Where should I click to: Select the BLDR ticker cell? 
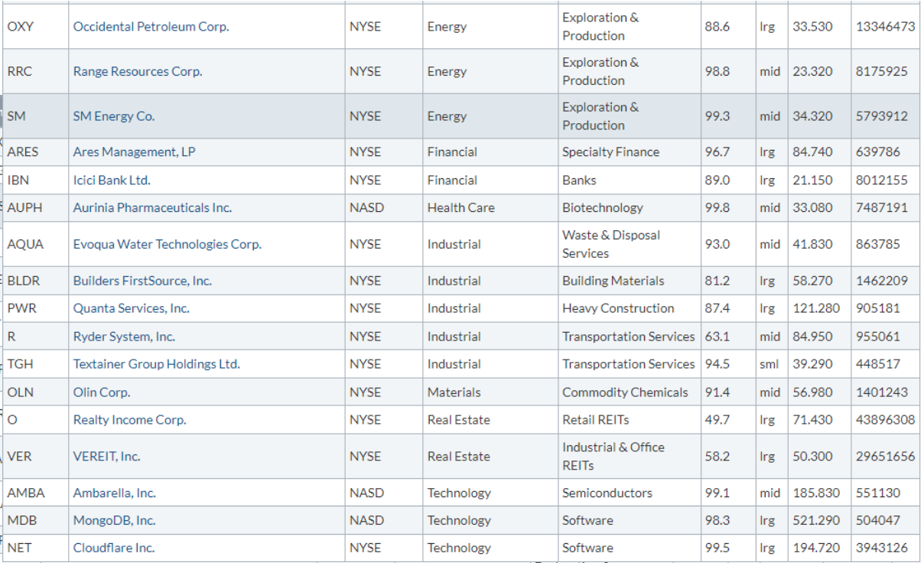pos(35,281)
